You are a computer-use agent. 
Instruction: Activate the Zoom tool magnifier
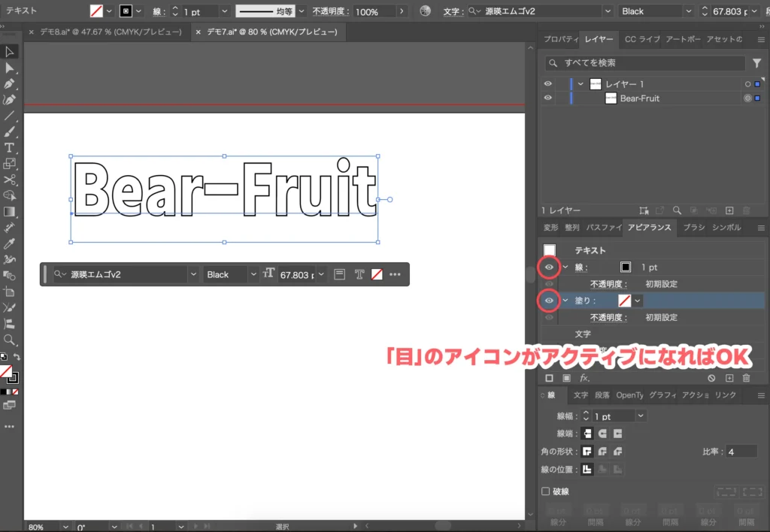10,340
